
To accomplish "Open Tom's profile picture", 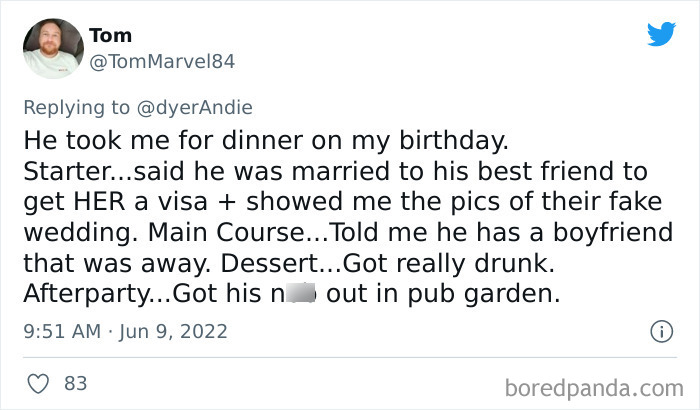I will (x=51, y=48).
